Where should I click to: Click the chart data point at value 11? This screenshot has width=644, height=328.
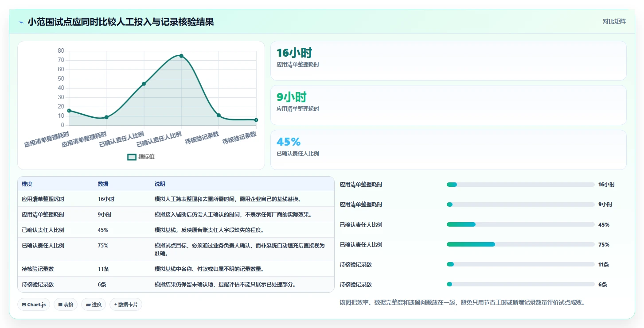(x=219, y=116)
